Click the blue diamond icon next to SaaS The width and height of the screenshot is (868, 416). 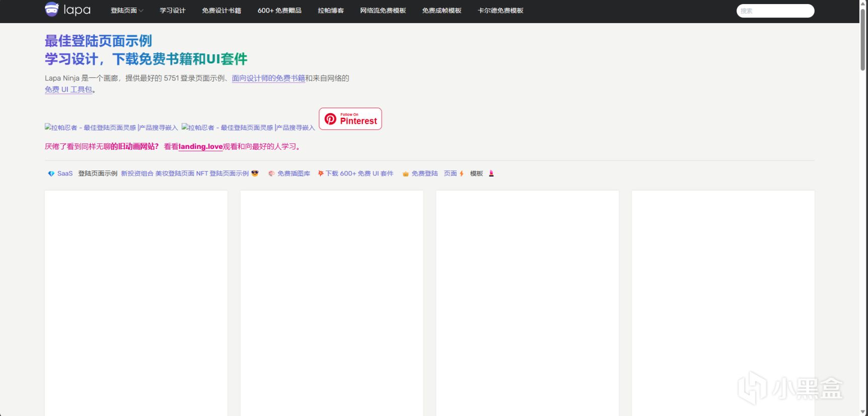(x=51, y=174)
